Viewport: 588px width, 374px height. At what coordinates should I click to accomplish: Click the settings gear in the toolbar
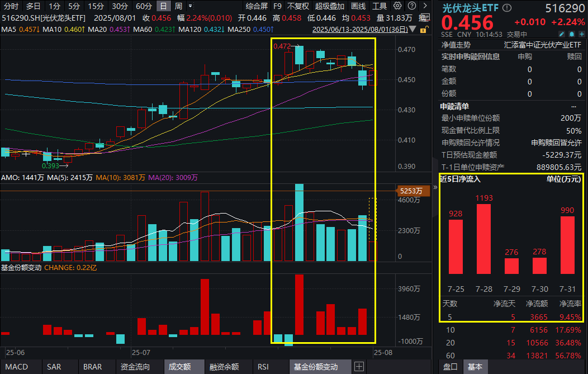click(396, 6)
